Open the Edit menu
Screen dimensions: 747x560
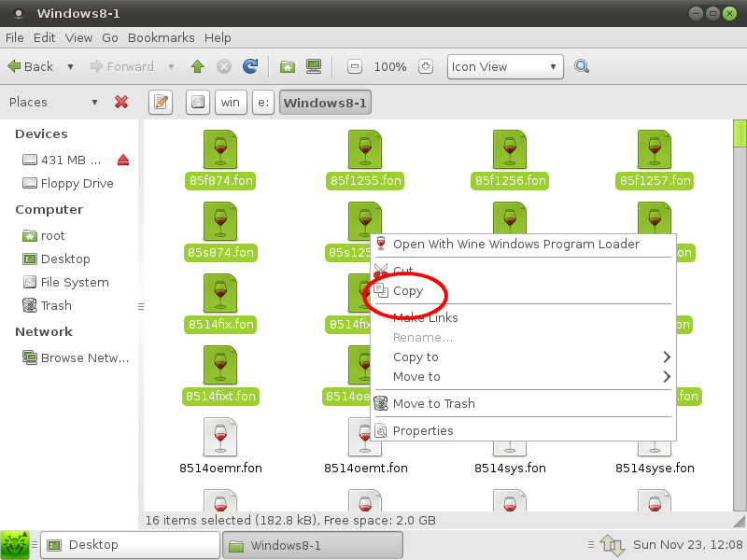(x=44, y=37)
